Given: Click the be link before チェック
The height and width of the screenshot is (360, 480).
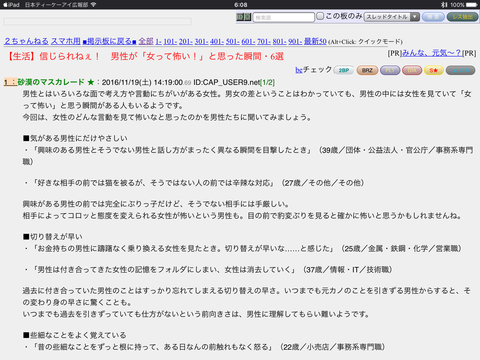Looking at the screenshot, I should click(x=299, y=70).
